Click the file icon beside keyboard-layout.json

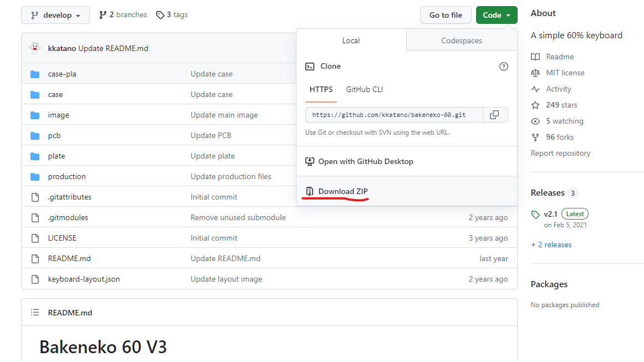35,279
